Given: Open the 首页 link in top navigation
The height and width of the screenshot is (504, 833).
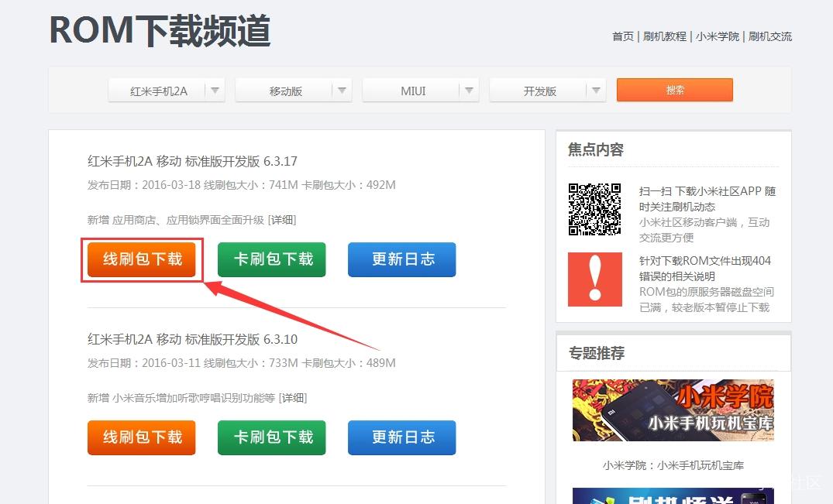Looking at the screenshot, I should (622, 36).
